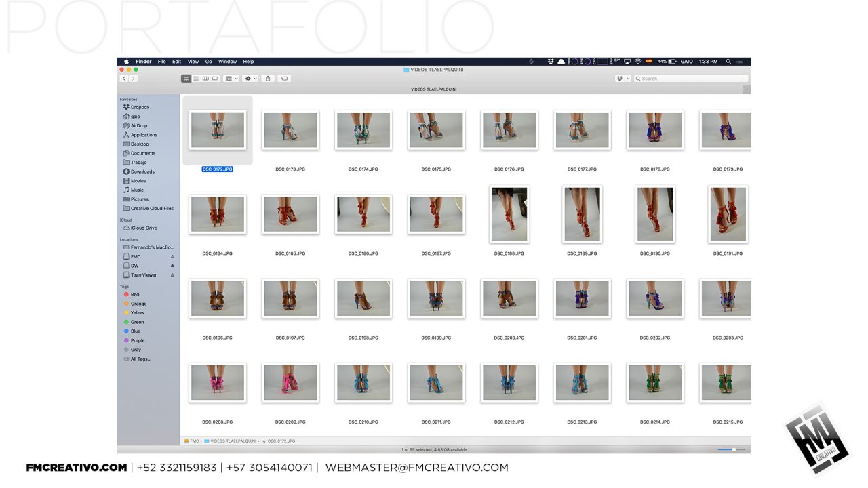Image resolution: width=868 pixels, height=488 pixels.
Task: Go back with the Finder back arrow
Action: tap(124, 79)
